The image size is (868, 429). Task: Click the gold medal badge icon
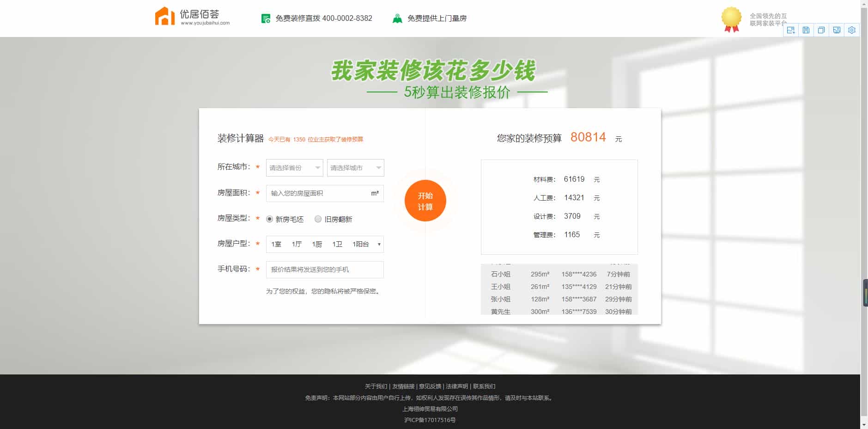coord(731,19)
